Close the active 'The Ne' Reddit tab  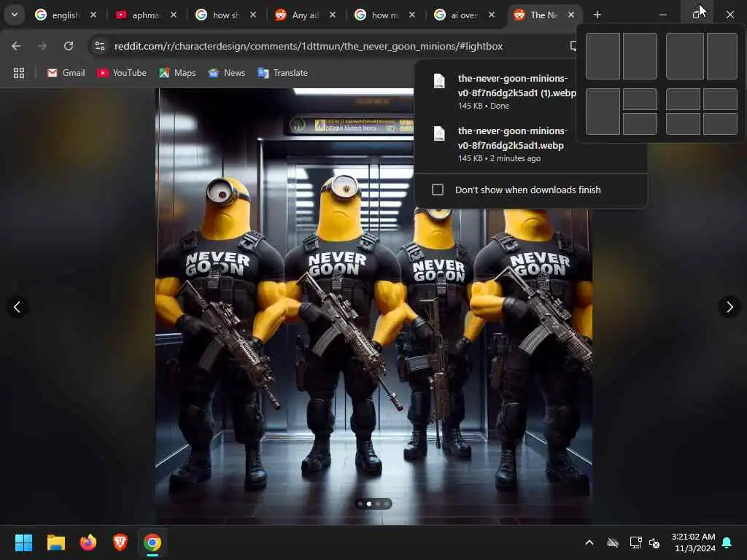point(571,15)
